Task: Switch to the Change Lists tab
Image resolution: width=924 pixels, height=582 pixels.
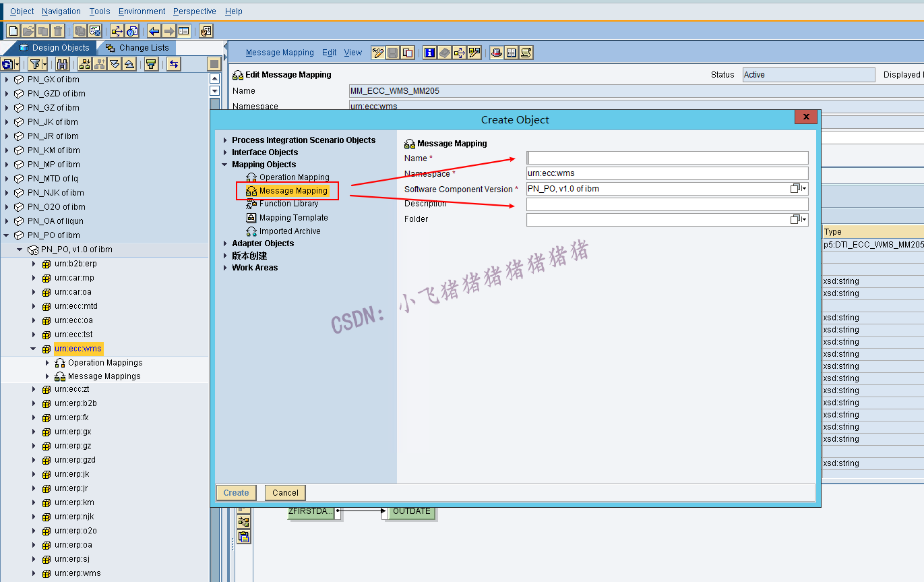Action: (137, 48)
